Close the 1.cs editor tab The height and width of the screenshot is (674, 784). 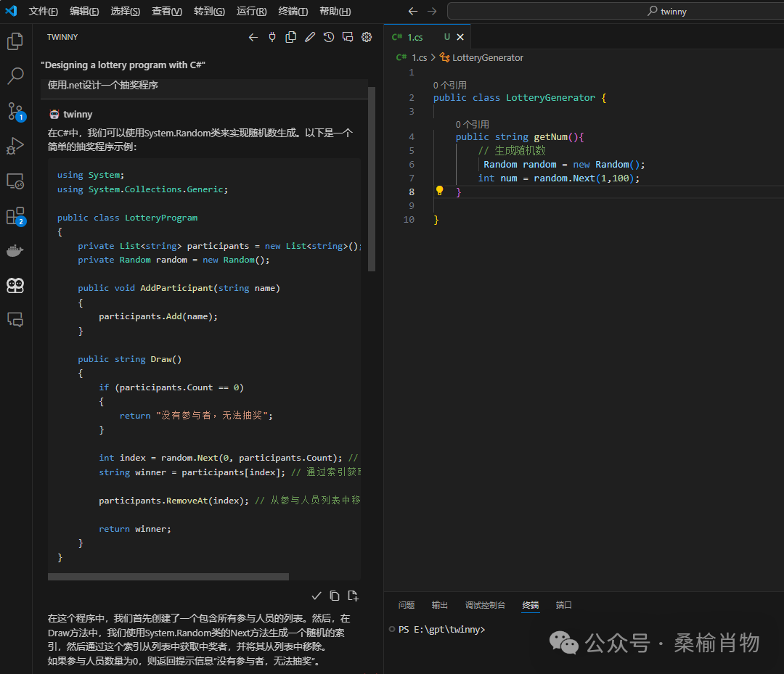click(460, 36)
